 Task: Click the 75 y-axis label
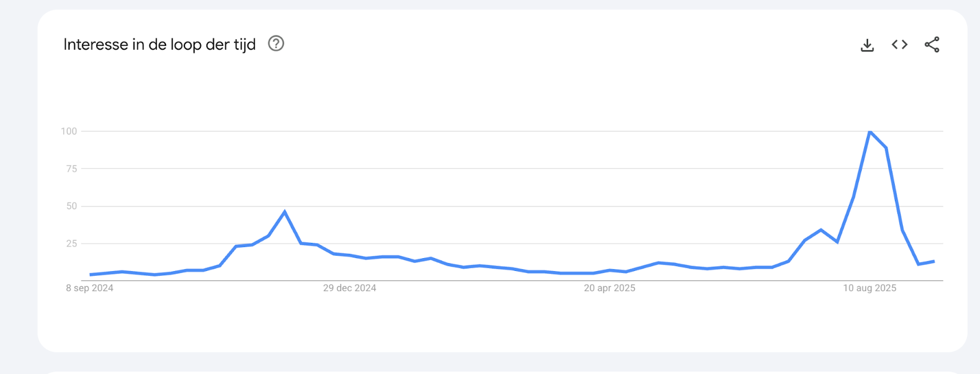coord(72,169)
